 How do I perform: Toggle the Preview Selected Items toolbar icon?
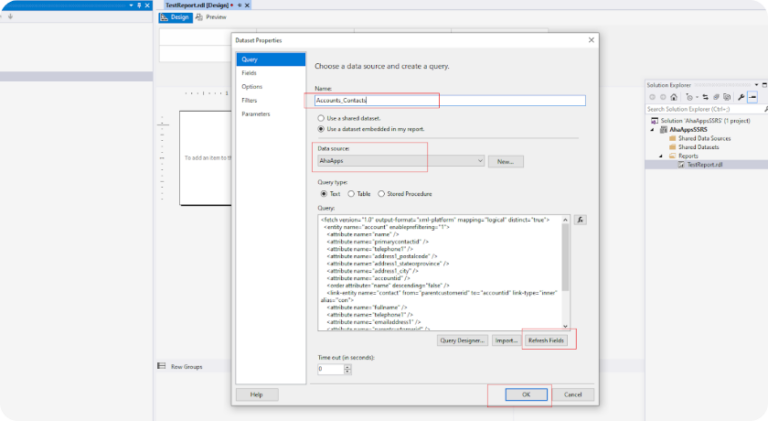pos(752,98)
